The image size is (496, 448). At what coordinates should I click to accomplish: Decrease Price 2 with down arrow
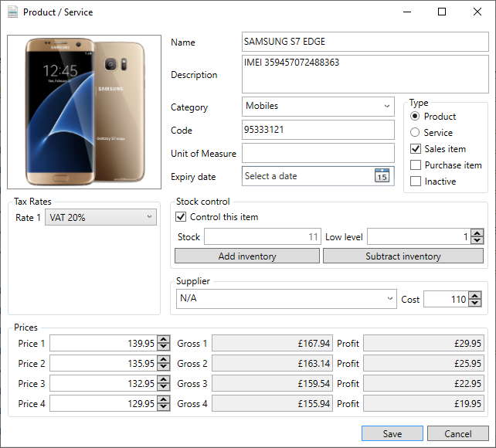click(163, 367)
